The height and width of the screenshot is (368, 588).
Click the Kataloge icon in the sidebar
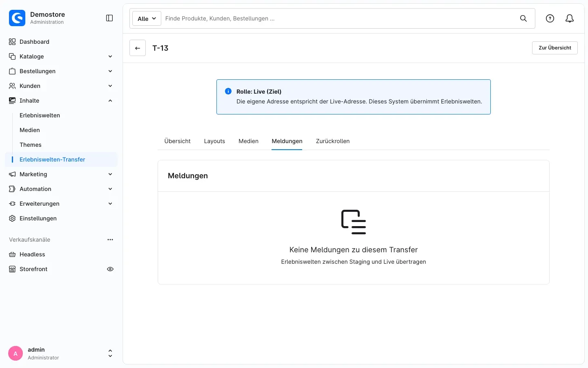pyautogui.click(x=12, y=56)
